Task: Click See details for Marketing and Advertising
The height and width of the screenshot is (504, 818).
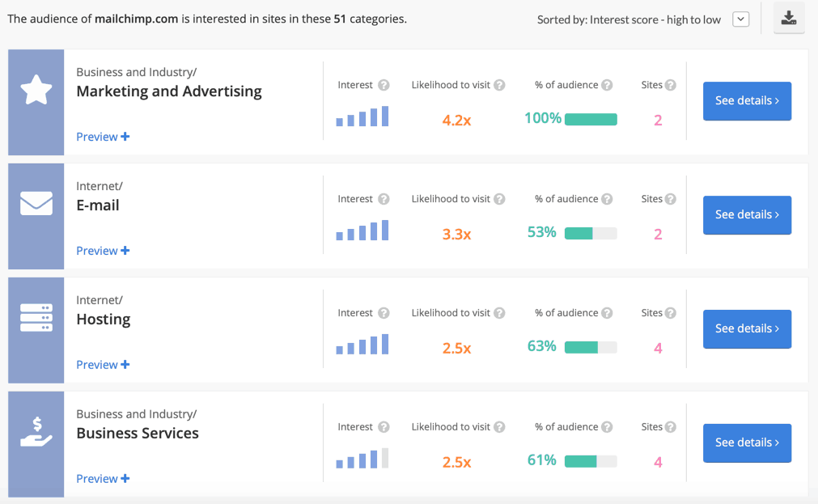Action: [x=746, y=101]
